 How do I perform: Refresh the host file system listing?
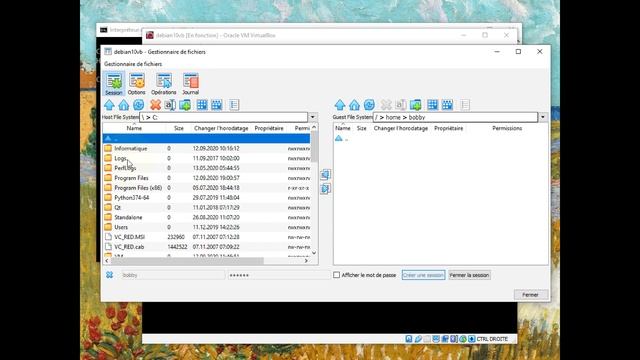tap(138, 105)
